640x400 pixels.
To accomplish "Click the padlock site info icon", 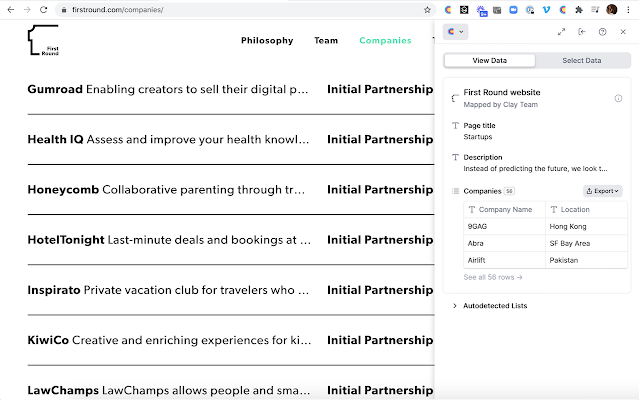I will [64, 10].
